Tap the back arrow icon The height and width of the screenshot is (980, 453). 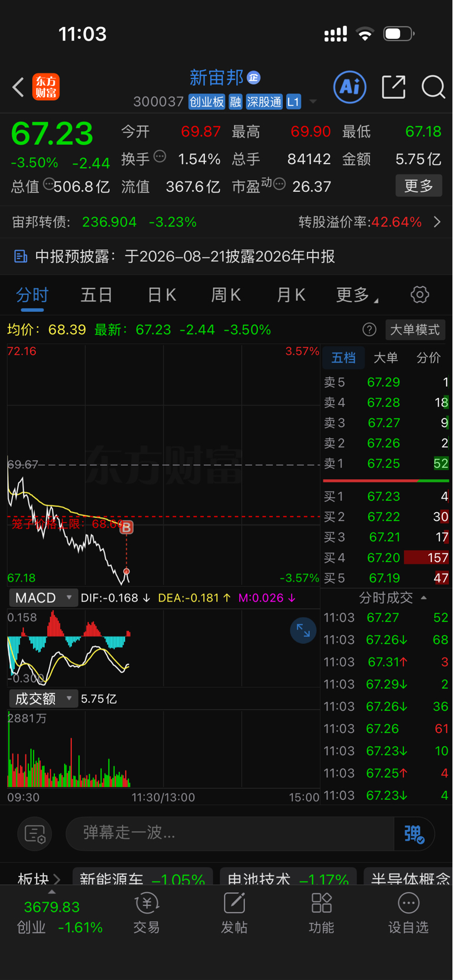(x=18, y=87)
